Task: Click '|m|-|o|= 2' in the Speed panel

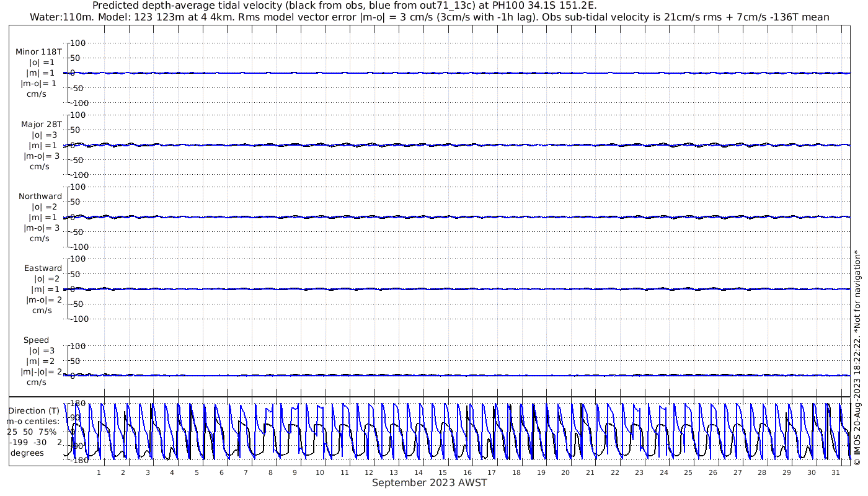Action: pos(42,371)
